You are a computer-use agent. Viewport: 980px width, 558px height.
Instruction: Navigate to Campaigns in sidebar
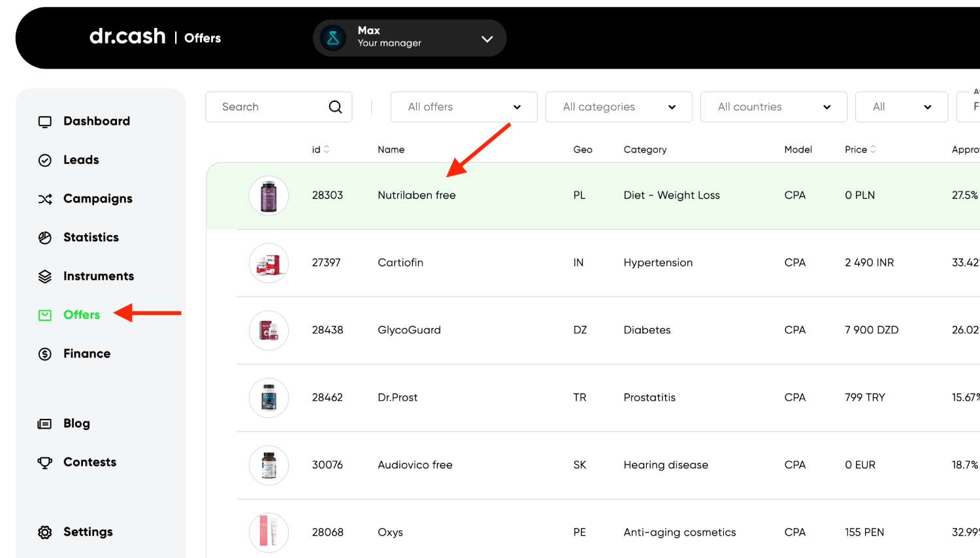pyautogui.click(x=98, y=199)
